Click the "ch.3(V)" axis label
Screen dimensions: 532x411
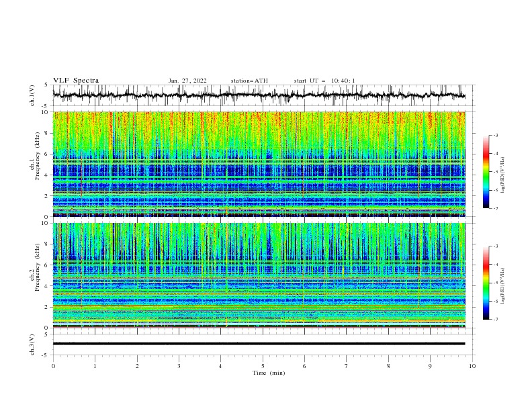coord(32,345)
